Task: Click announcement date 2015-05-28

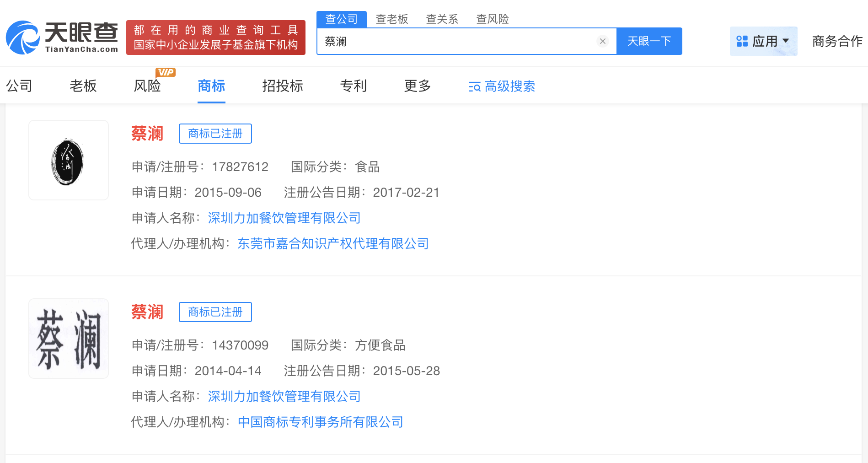Action: [x=406, y=371]
